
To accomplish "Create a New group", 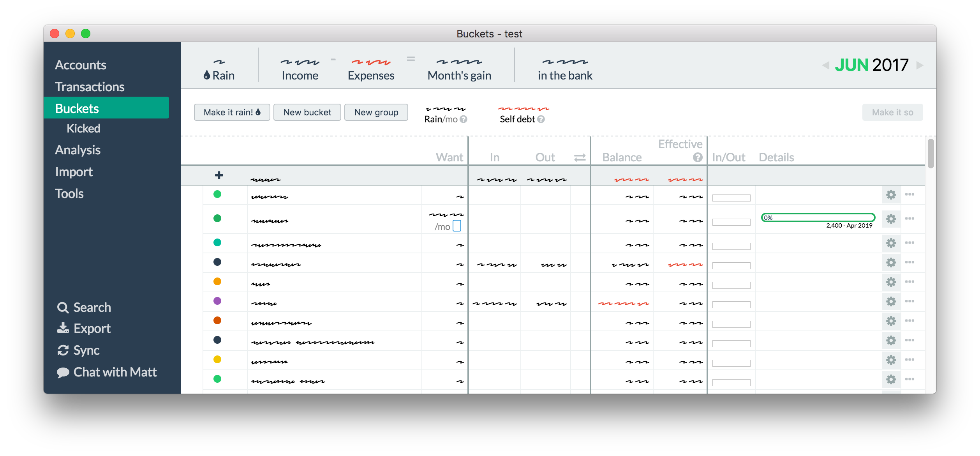I will click(376, 112).
